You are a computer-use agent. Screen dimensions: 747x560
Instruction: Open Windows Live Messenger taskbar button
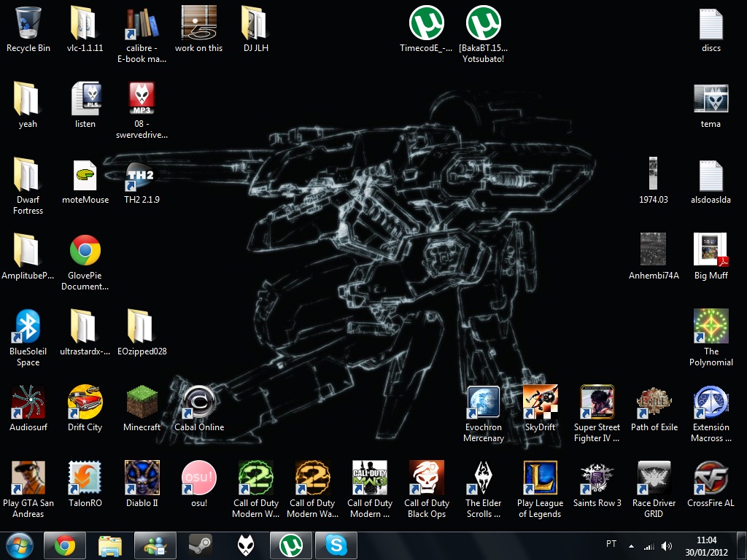point(155,545)
